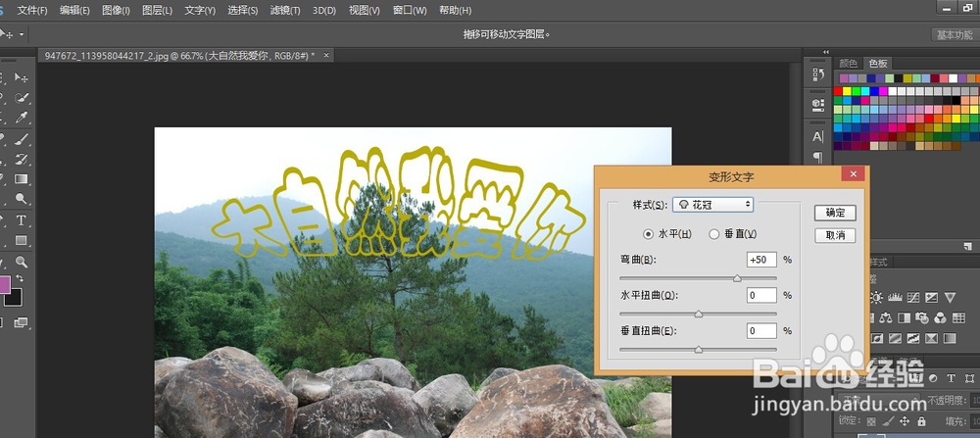980x438 pixels.
Task: Select the Brush tool
Action: coord(22,138)
